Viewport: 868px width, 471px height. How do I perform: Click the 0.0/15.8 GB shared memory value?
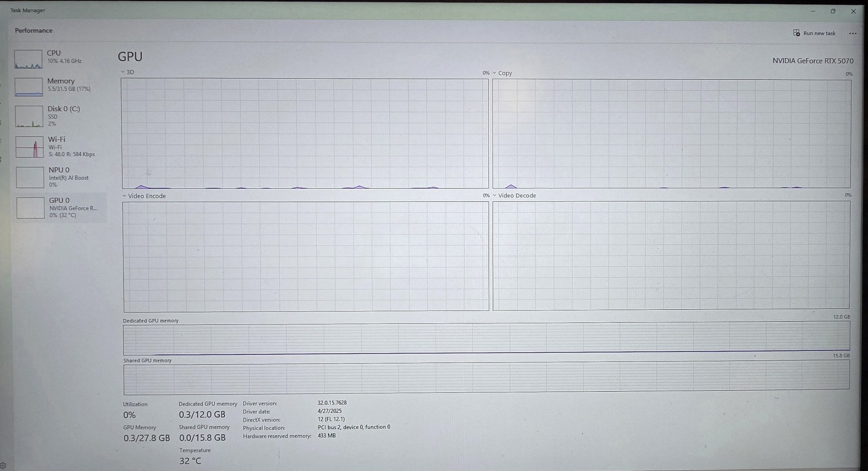click(x=202, y=437)
